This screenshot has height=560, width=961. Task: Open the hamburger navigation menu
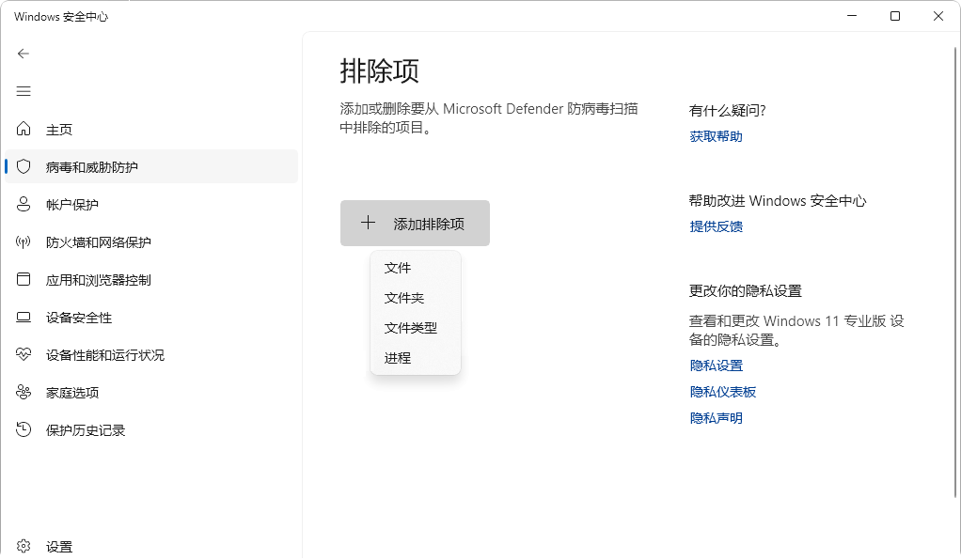click(24, 91)
